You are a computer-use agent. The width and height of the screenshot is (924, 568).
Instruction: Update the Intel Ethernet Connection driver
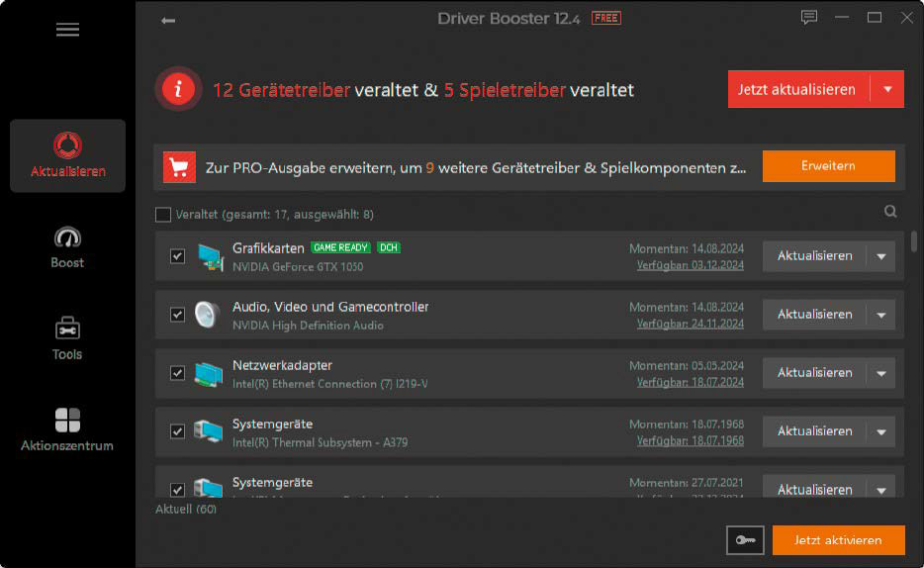click(x=814, y=373)
